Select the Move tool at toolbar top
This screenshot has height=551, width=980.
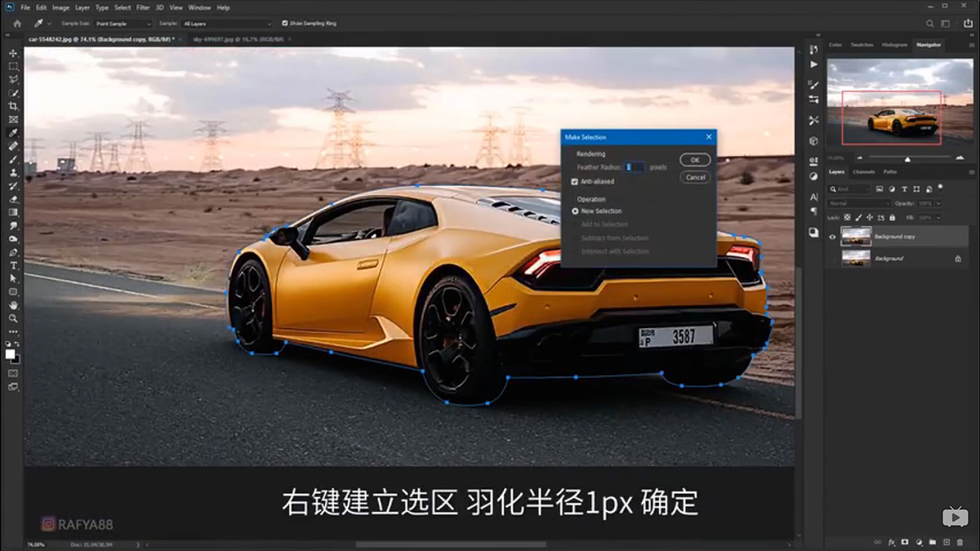(x=12, y=52)
